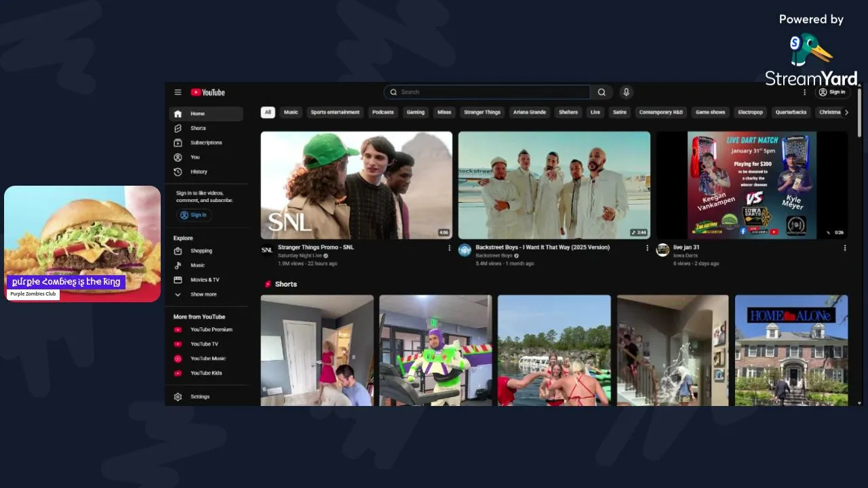Viewport: 868px width, 488px height.
Task: Open more options for live jan 31 video
Action: tap(845, 248)
